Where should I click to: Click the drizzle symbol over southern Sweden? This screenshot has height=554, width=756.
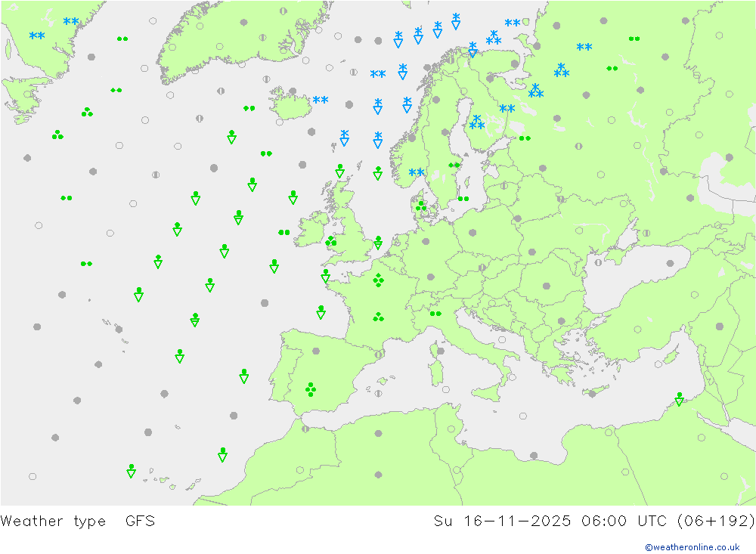pyautogui.click(x=454, y=166)
